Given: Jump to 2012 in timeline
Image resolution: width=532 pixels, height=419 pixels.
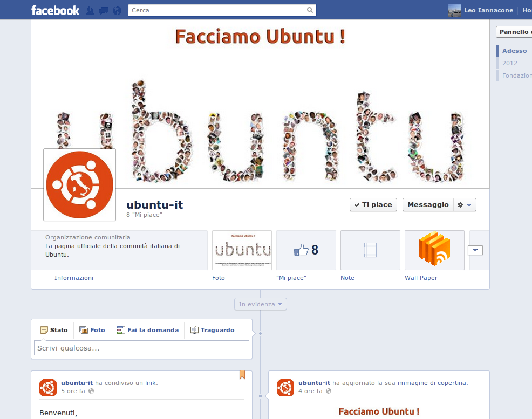Looking at the screenshot, I should point(509,63).
